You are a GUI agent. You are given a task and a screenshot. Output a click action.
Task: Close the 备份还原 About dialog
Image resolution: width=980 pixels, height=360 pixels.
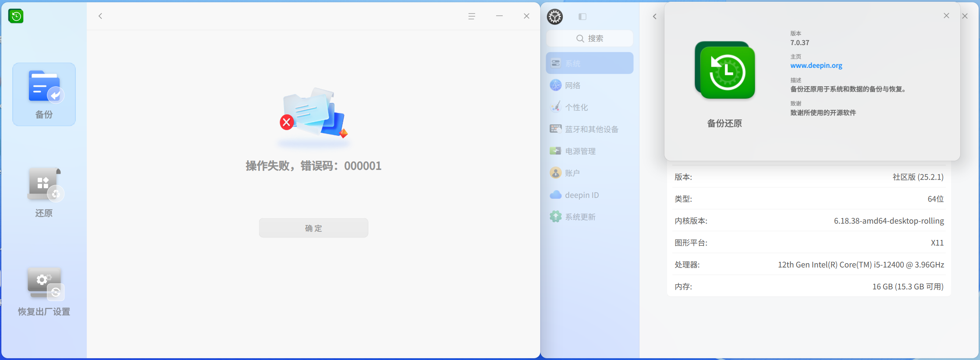tap(947, 16)
